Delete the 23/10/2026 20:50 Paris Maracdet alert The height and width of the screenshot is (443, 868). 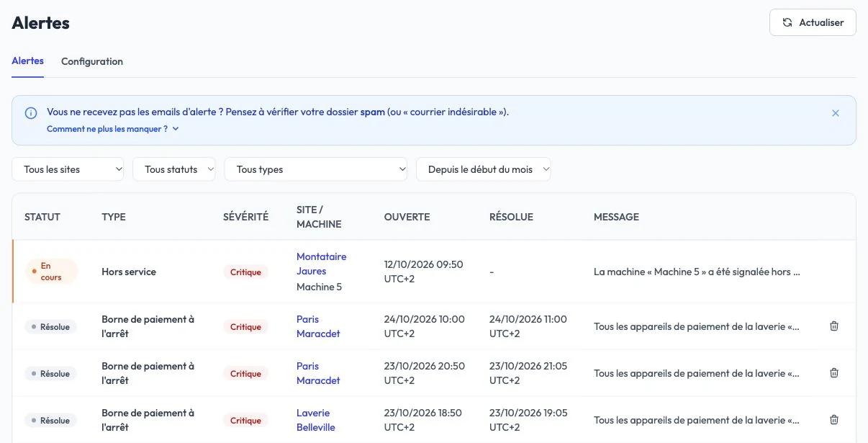coord(834,373)
